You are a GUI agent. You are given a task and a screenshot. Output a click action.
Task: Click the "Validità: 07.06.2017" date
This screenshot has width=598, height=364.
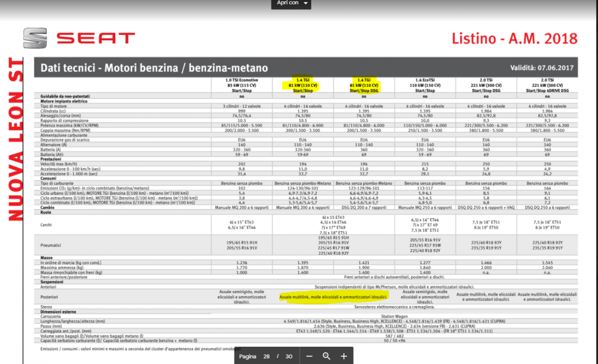pyautogui.click(x=541, y=68)
